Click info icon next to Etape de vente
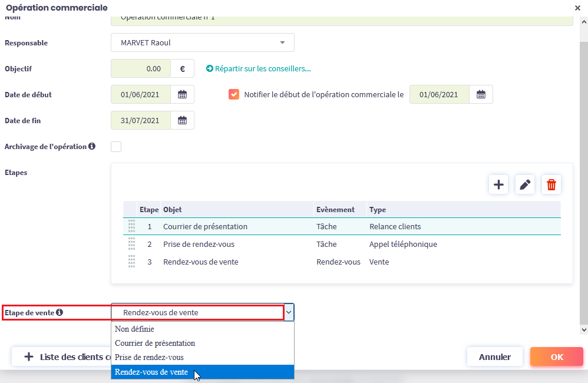The height and width of the screenshot is (383, 588). coord(60,312)
